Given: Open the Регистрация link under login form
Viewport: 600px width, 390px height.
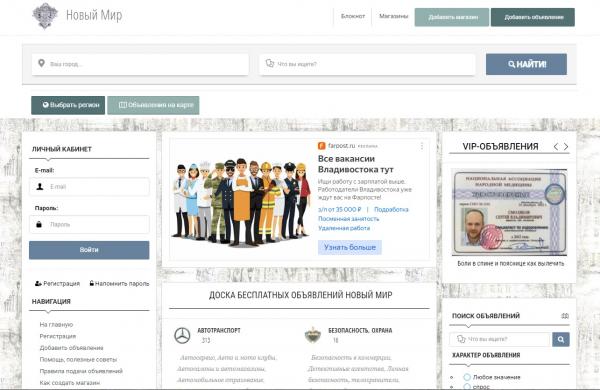Looking at the screenshot, I should coord(57,284).
